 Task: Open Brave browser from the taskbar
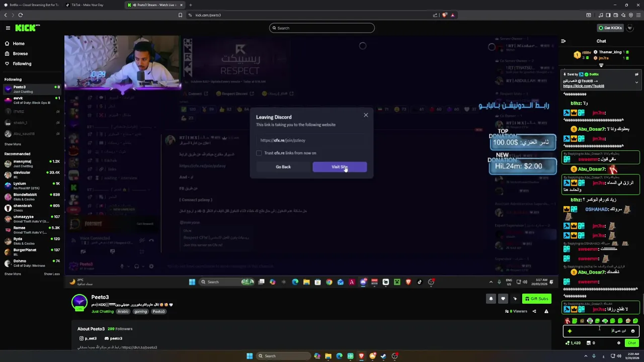pyautogui.click(x=361, y=356)
